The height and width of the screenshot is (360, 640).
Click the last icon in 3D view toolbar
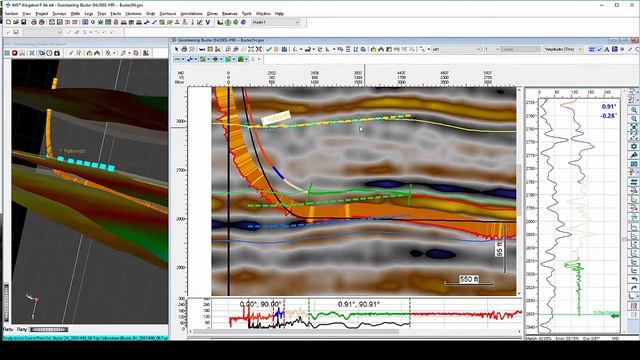[x=146, y=53]
